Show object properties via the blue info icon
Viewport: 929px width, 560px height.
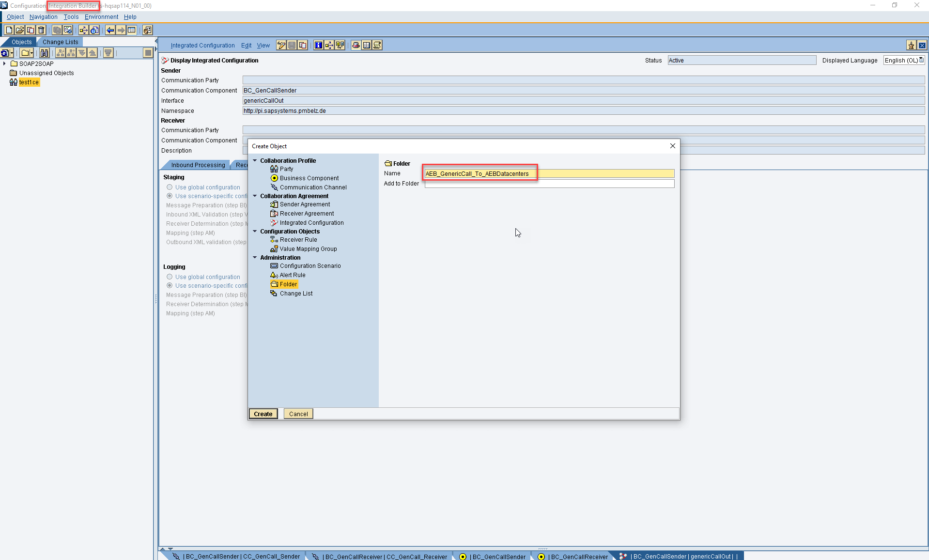pyautogui.click(x=318, y=45)
